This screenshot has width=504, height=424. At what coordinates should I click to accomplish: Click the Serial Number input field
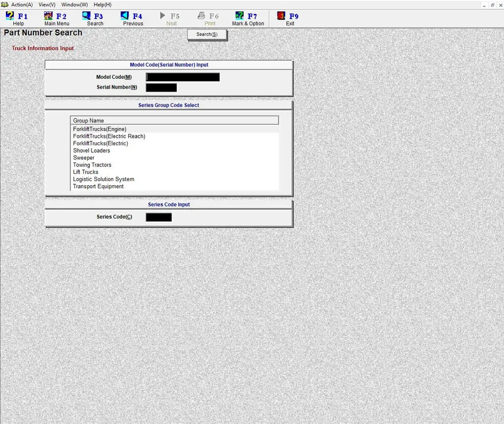pos(161,88)
